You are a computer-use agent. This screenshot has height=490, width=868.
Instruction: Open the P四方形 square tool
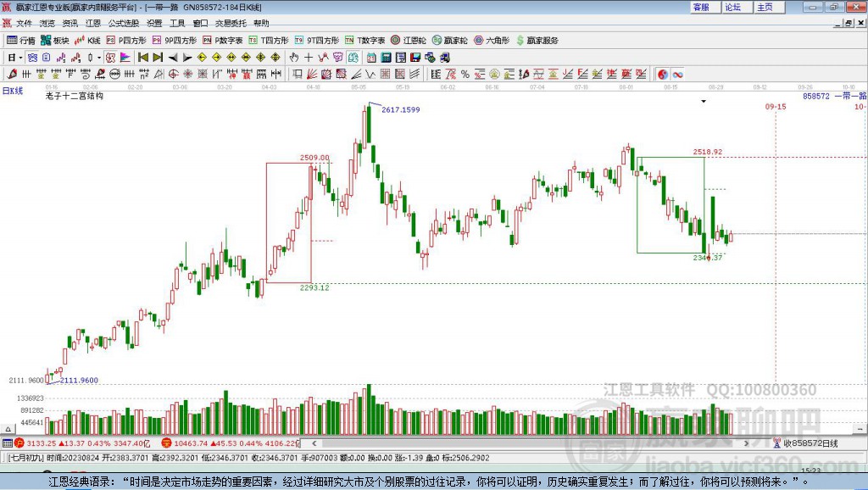126,41
